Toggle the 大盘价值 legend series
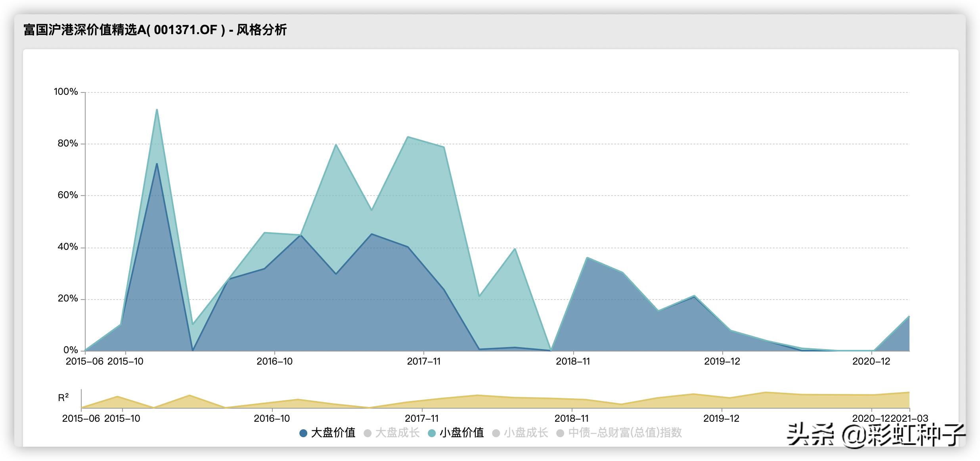 (333, 433)
